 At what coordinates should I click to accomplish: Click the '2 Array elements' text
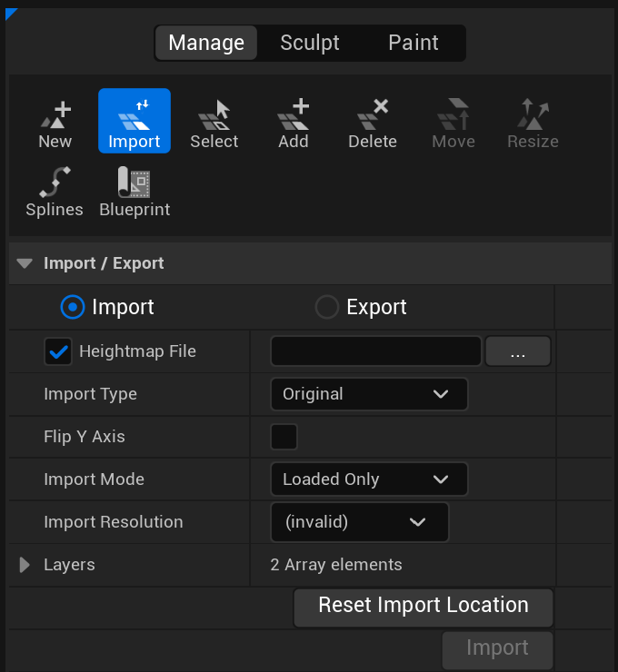(336, 565)
